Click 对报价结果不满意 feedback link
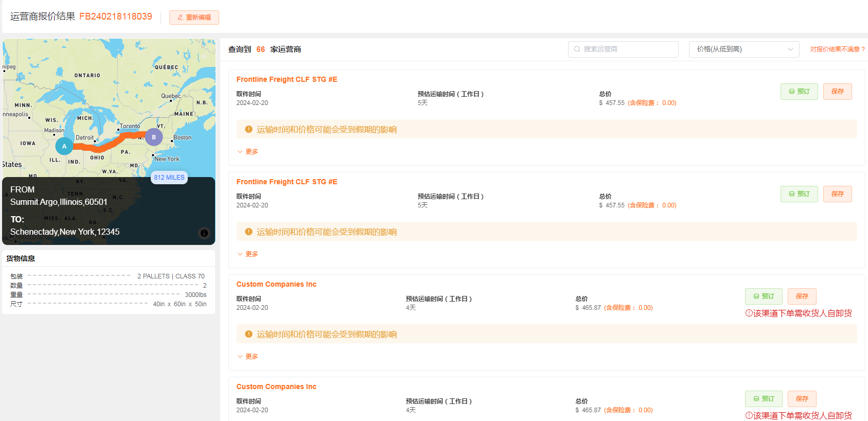This screenshot has width=868, height=421. tap(837, 49)
